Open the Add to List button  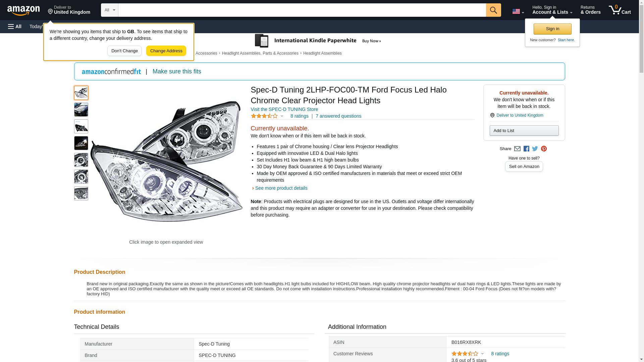(x=524, y=130)
